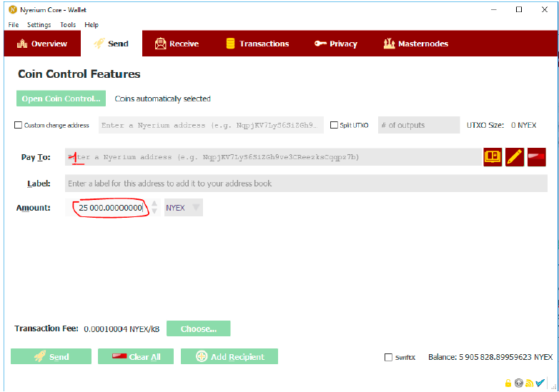Viewport: 559px width, 392px height.
Task: Click the blue checkmark sync status icon
Action: tap(540, 383)
